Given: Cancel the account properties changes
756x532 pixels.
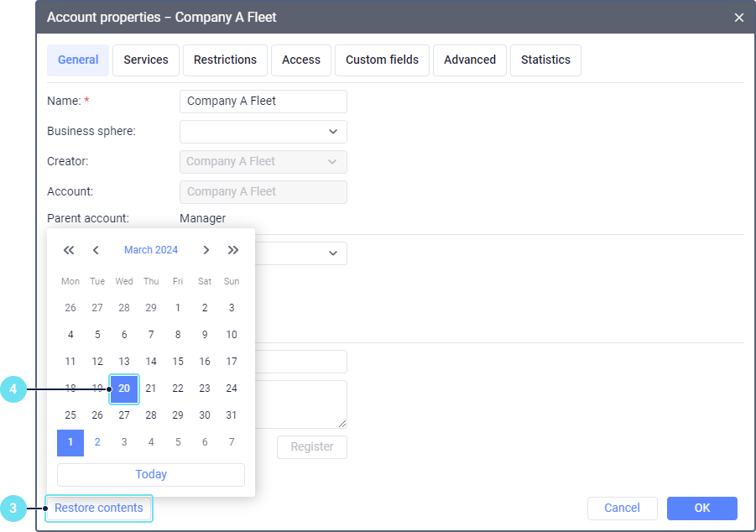Looking at the screenshot, I should click(622, 508).
